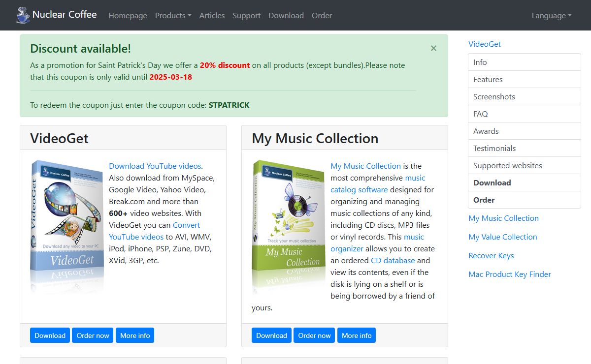Select Info in the VideoGet sidebar
The image size is (591, 364).
tap(525, 62)
